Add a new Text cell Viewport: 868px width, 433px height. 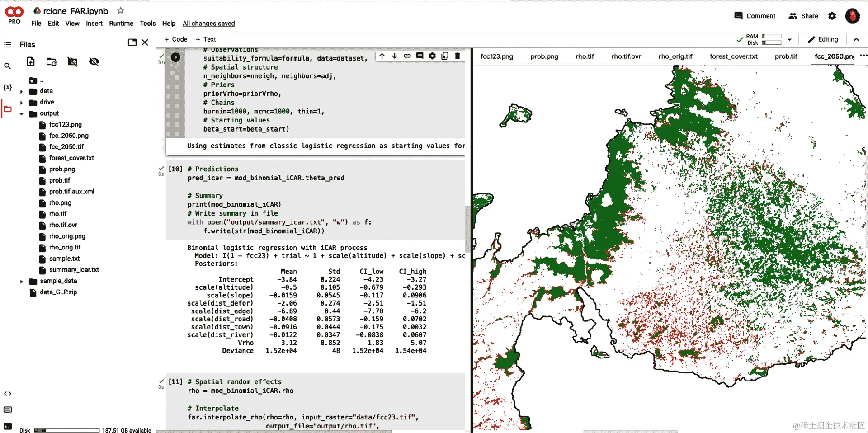pyautogui.click(x=206, y=39)
